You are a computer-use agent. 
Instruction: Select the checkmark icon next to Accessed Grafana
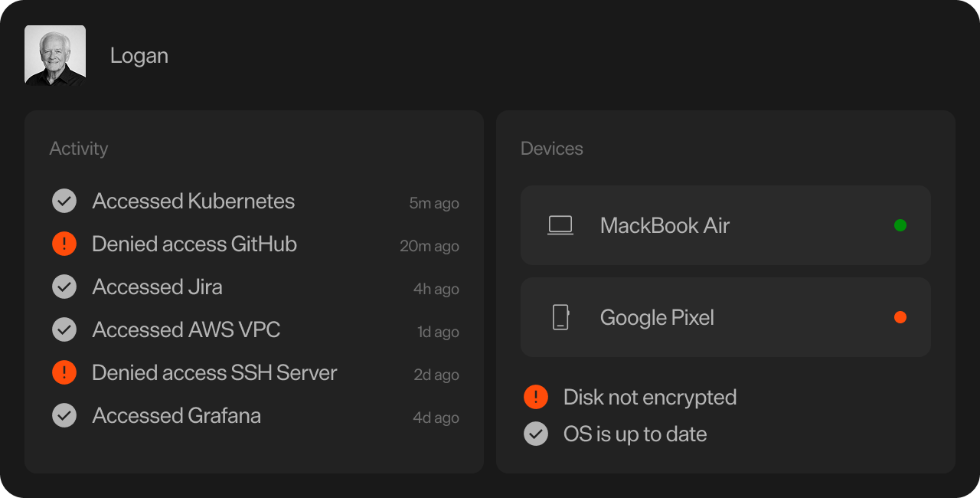click(x=64, y=416)
